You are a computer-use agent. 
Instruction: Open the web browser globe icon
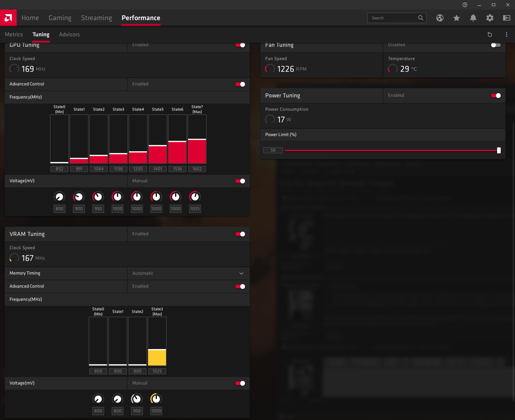coord(440,18)
